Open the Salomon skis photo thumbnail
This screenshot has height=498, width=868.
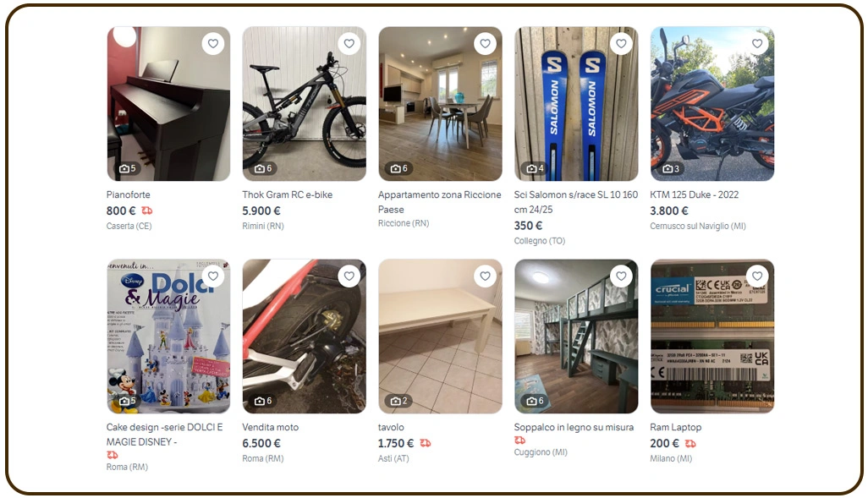576,104
